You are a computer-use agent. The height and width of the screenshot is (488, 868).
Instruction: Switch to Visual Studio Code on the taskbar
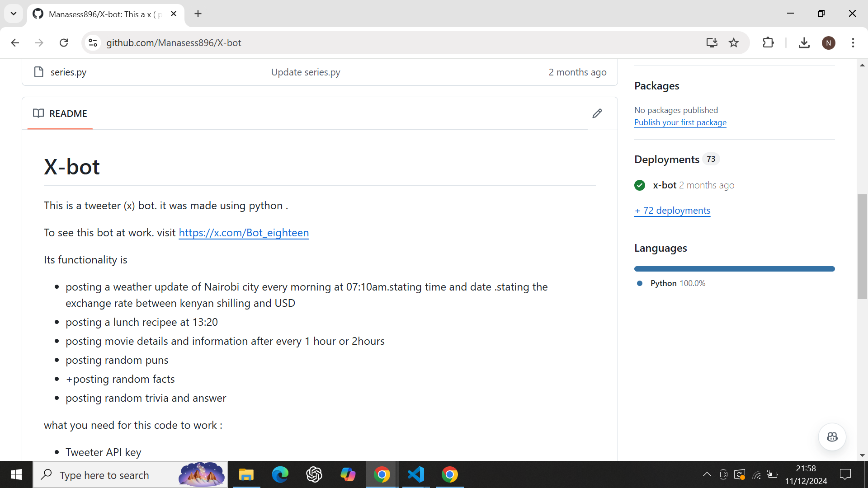click(416, 474)
